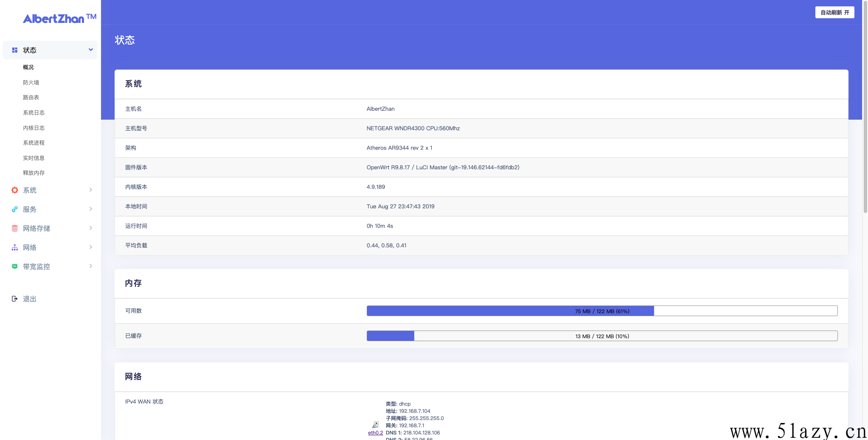Screen dimensions: 868x440
Task: Click the 已缓存 memory progress bar
Action: coord(602,336)
